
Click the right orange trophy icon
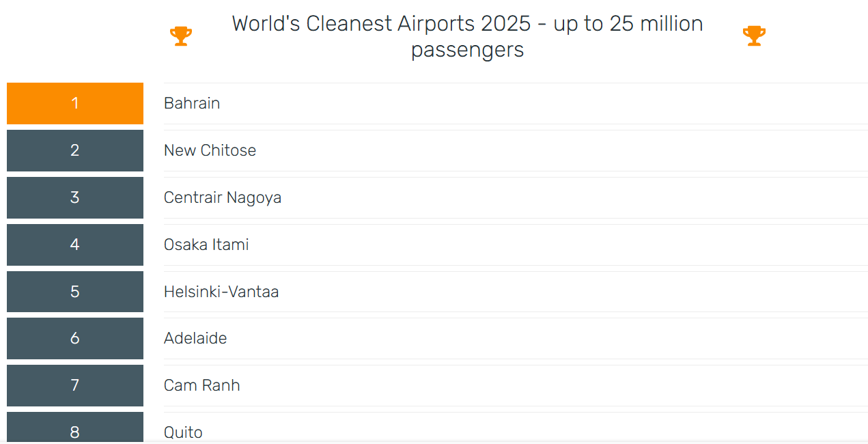[x=754, y=36]
